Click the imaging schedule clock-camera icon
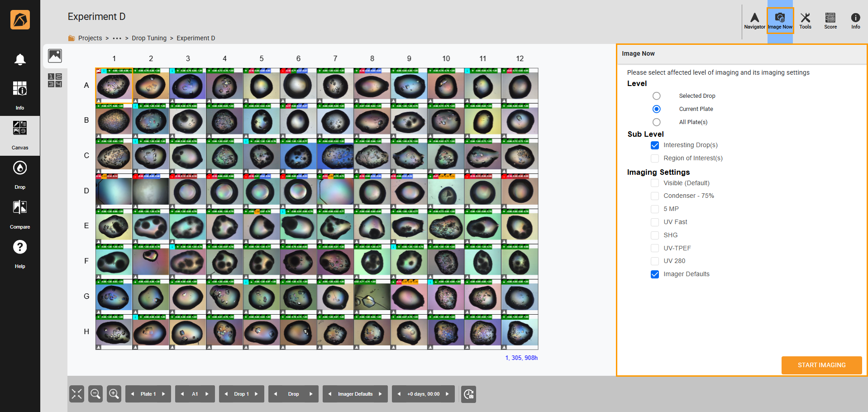Image resolution: width=868 pixels, height=412 pixels. point(469,394)
